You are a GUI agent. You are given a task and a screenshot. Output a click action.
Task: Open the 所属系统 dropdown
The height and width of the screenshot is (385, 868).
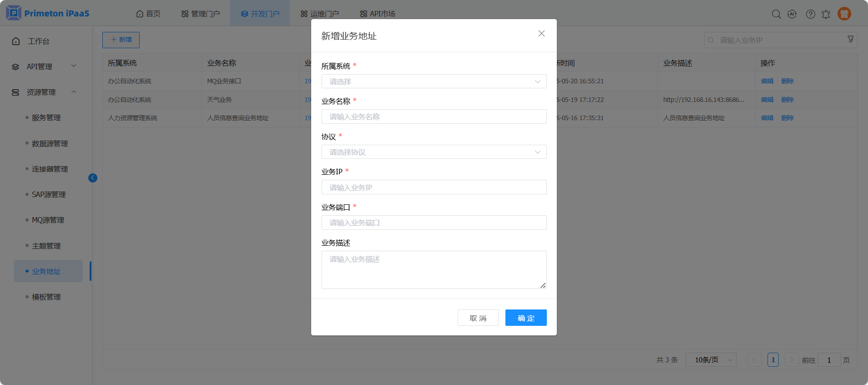[x=434, y=81]
